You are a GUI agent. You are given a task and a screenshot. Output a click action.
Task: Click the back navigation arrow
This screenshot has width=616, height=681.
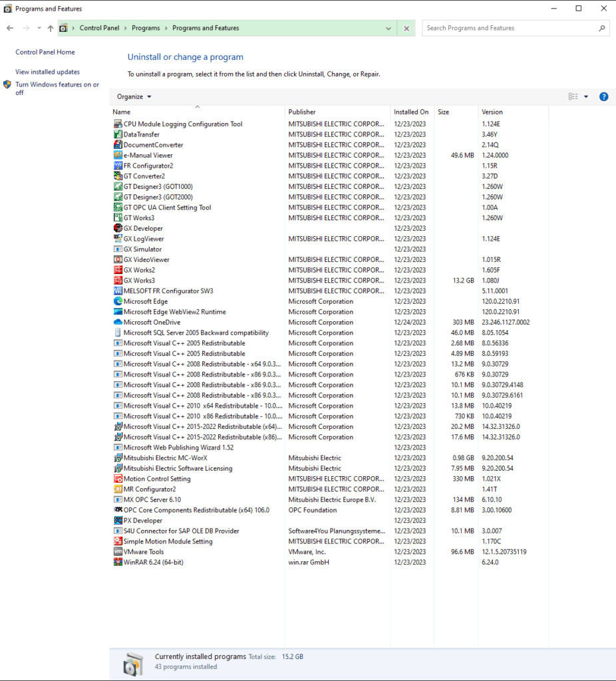10,28
